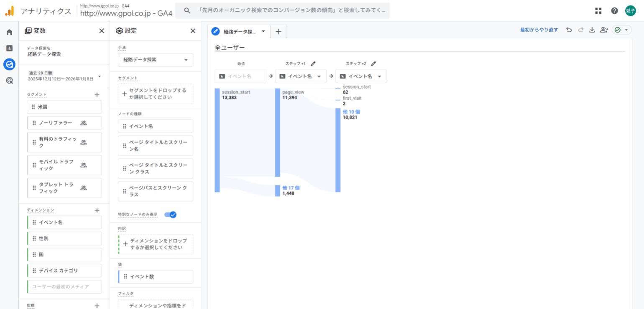Disable the 特別なノードのみ表示 toggle

coord(170,214)
